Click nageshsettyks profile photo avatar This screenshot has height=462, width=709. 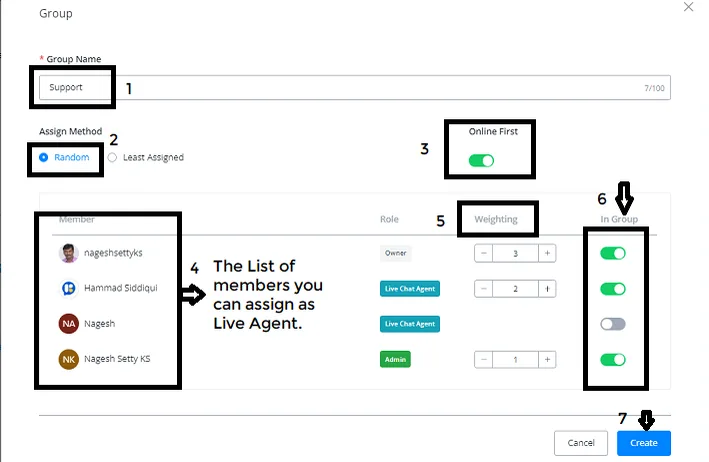pyautogui.click(x=69, y=253)
